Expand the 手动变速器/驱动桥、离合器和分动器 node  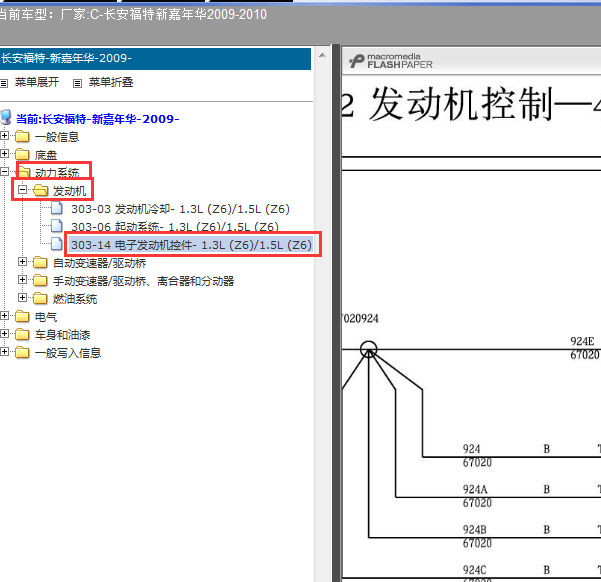(x=22, y=279)
